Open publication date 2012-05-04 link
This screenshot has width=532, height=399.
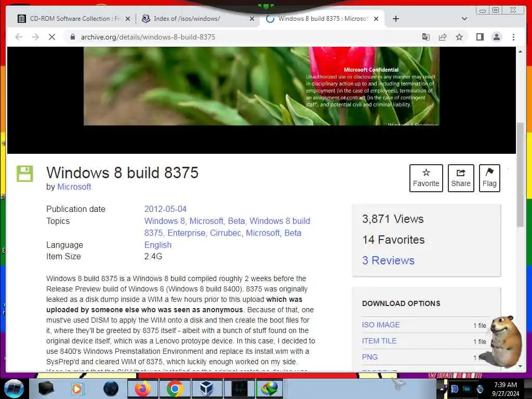(165, 209)
